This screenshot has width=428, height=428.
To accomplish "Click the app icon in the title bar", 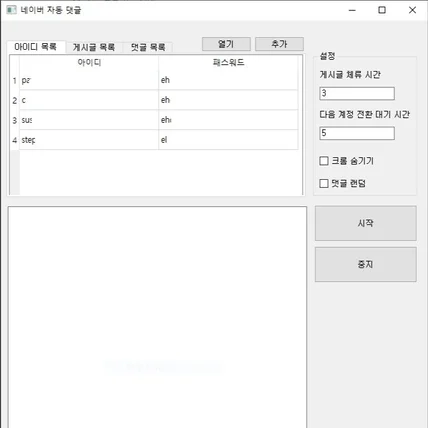I will click(11, 10).
